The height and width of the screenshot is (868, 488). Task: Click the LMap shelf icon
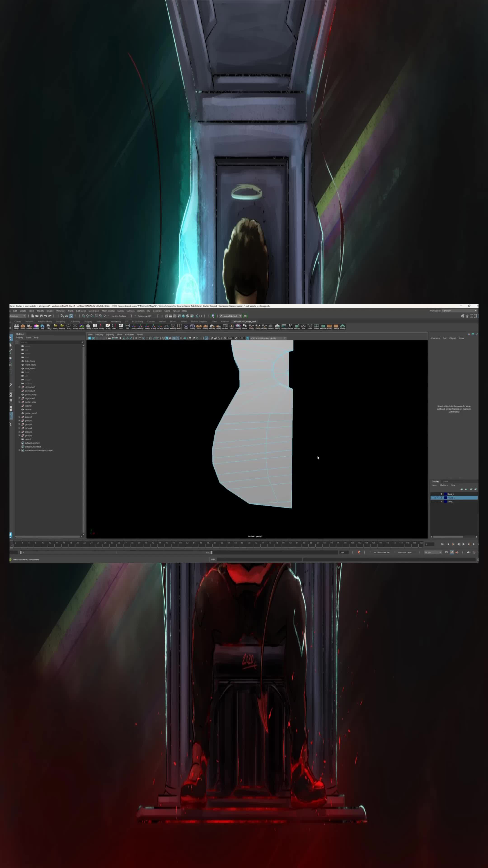pos(316,326)
